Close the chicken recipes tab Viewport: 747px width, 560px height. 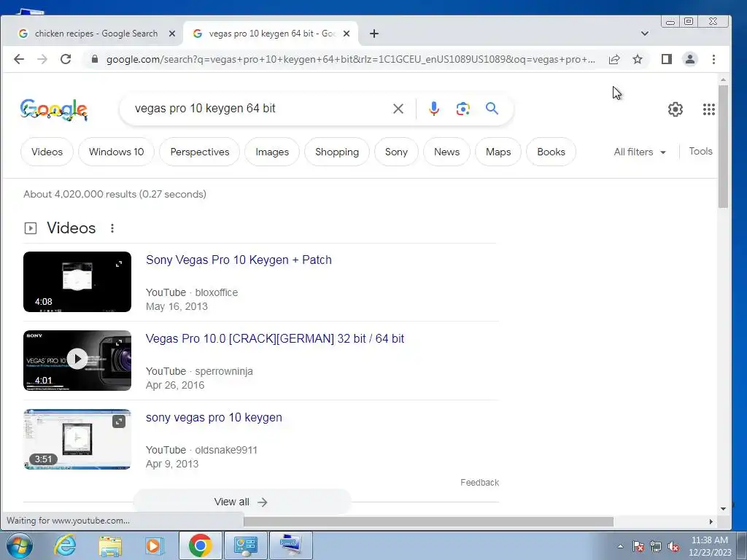(x=172, y=34)
